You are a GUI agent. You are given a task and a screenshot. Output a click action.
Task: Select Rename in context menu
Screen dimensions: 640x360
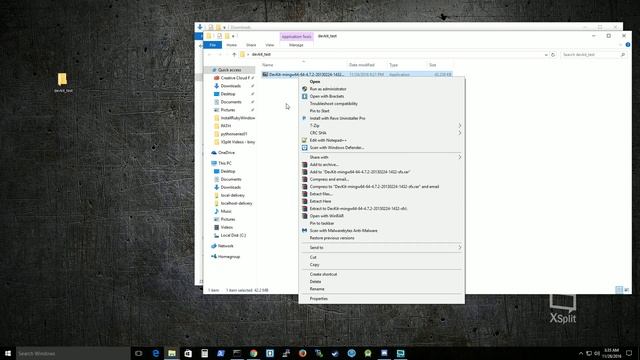[317, 289]
